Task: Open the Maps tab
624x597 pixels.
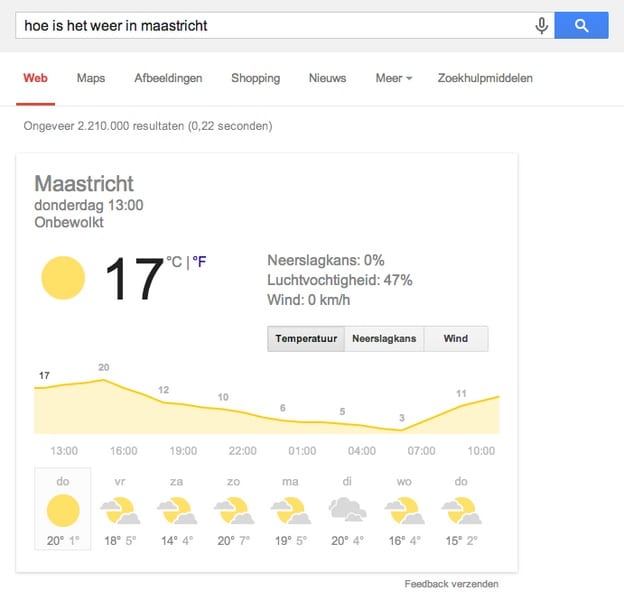Action: pos(91,78)
